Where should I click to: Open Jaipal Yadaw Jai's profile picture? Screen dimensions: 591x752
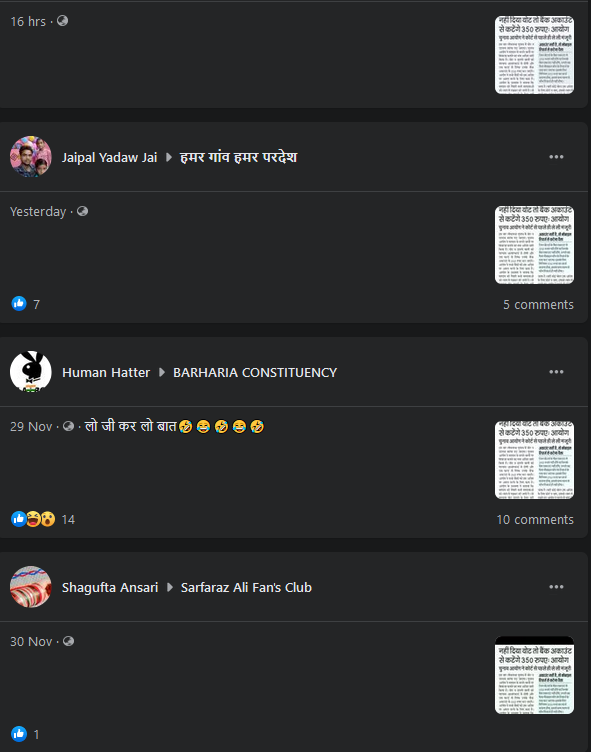click(31, 156)
